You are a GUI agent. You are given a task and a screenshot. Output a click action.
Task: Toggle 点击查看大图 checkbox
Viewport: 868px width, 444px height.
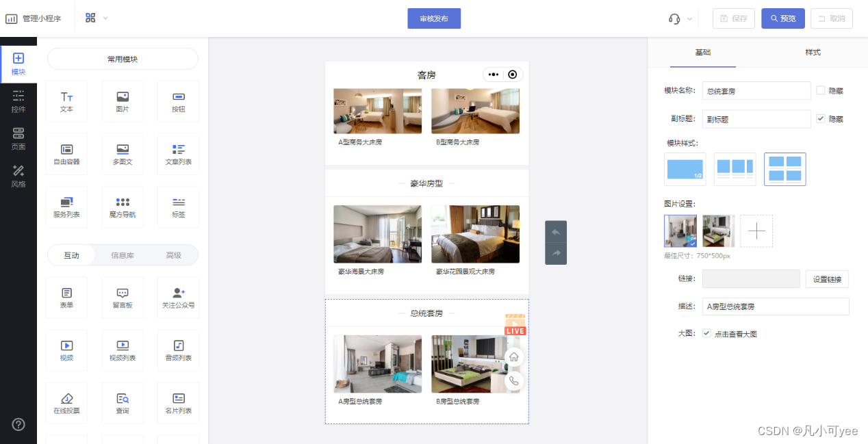[706, 334]
